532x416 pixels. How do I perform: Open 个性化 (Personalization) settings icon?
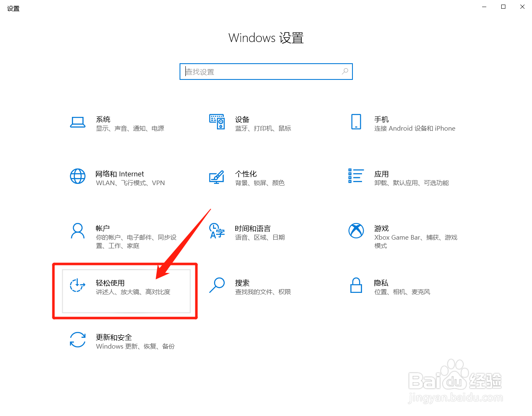tap(217, 176)
